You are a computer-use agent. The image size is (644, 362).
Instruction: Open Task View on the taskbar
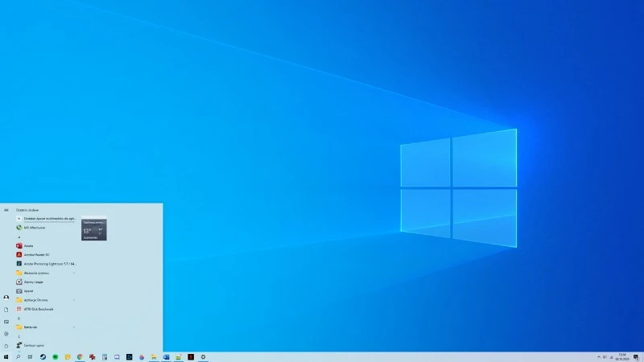(30, 357)
